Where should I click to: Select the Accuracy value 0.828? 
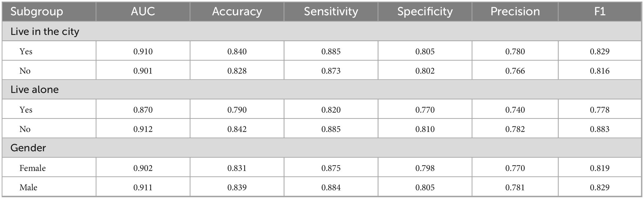237,71
